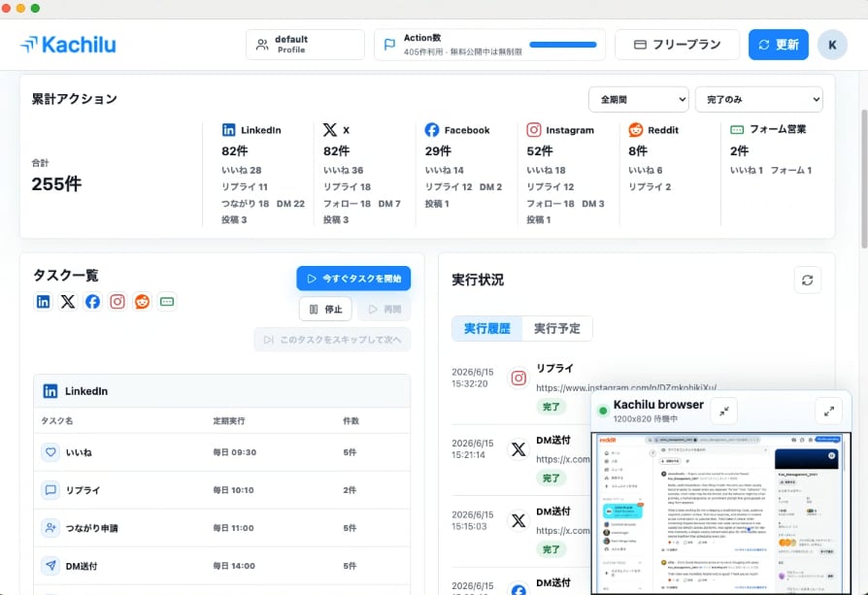Click このタスクをスキップして次へ button
The image size is (868, 595).
(x=332, y=340)
